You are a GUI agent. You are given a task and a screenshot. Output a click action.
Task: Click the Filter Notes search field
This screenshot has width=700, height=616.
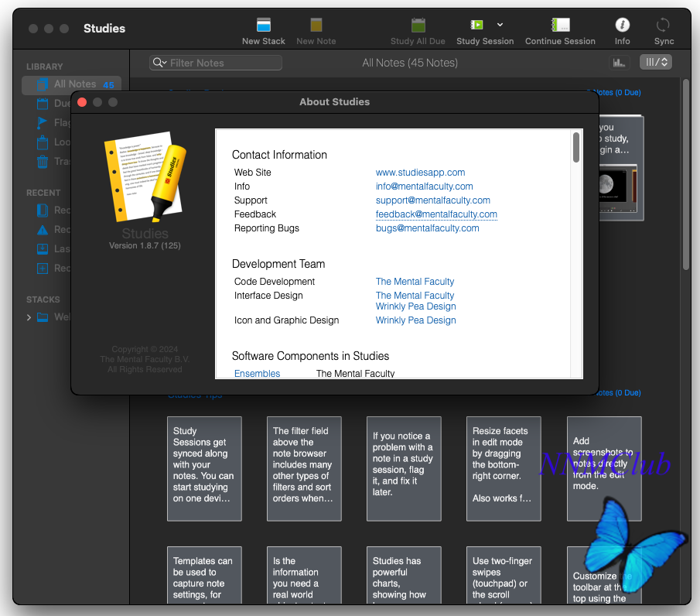(x=216, y=63)
